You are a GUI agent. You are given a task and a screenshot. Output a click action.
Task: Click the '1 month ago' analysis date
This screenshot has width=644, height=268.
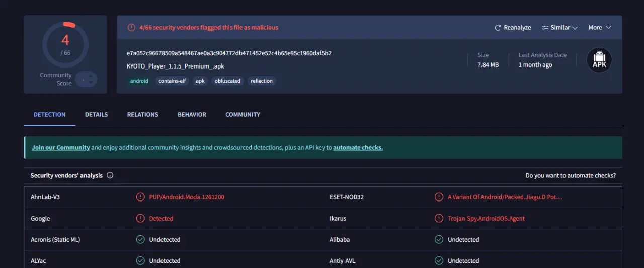click(x=535, y=65)
